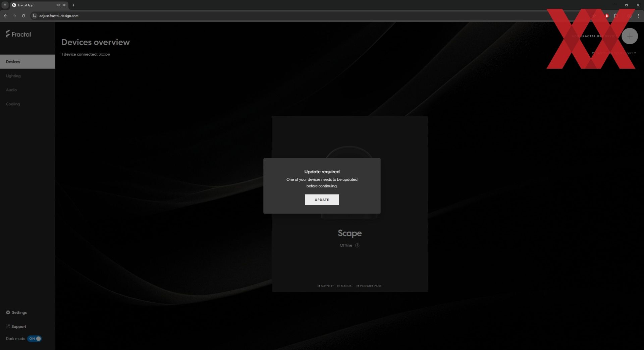This screenshot has width=644, height=350.
Task: Click the "1 device connected: Scape" text
Action: click(x=86, y=54)
